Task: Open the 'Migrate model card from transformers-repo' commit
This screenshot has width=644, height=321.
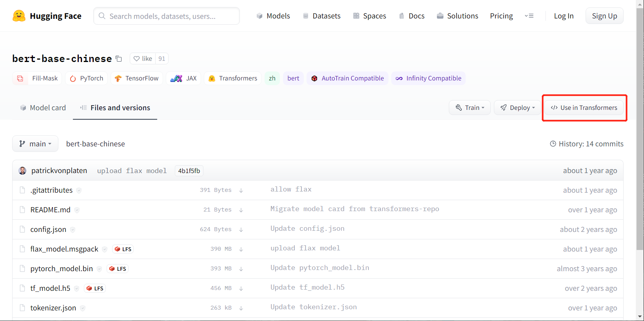Action: (355, 209)
